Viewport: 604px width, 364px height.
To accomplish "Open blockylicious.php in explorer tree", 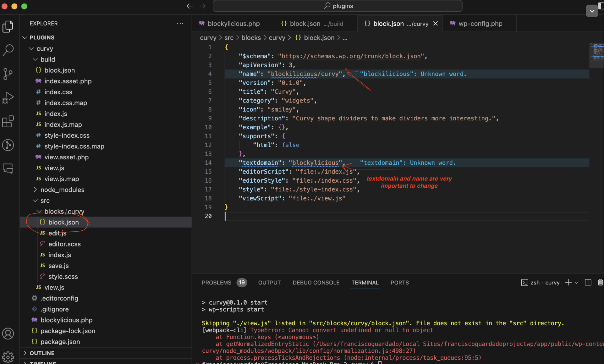I will tap(106, 320).
